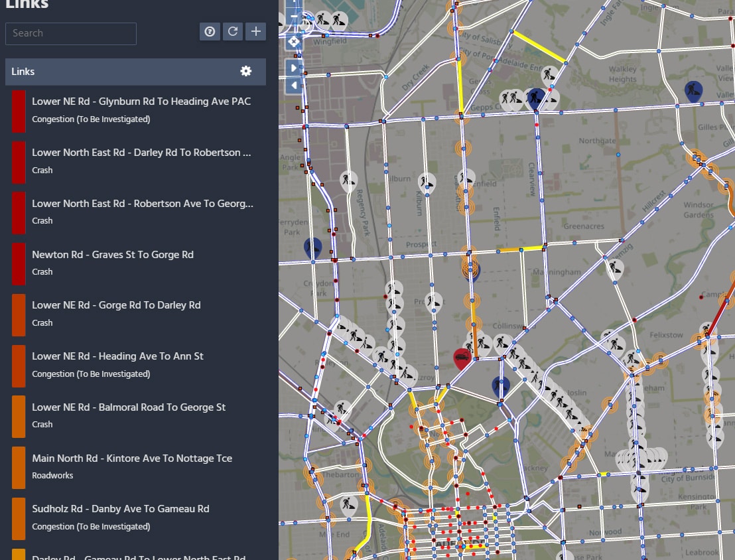The height and width of the screenshot is (560, 735).
Task: Collapse the panel using the left arrow control
Action: (x=294, y=84)
